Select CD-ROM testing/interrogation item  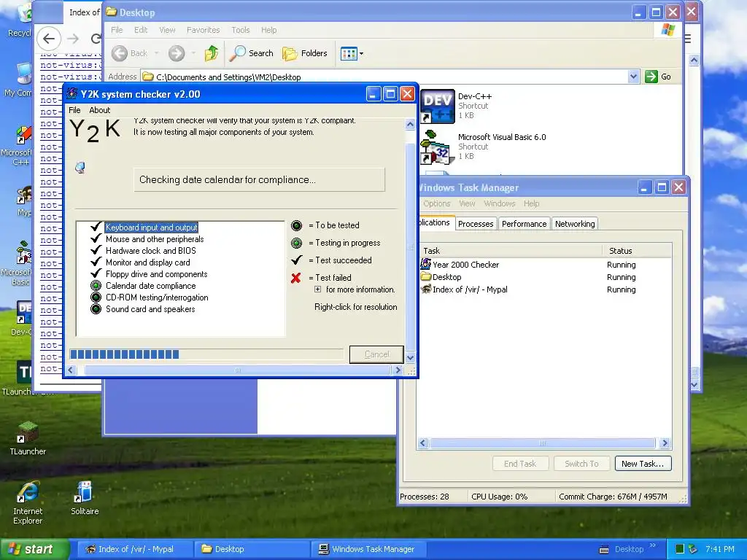[x=157, y=297]
